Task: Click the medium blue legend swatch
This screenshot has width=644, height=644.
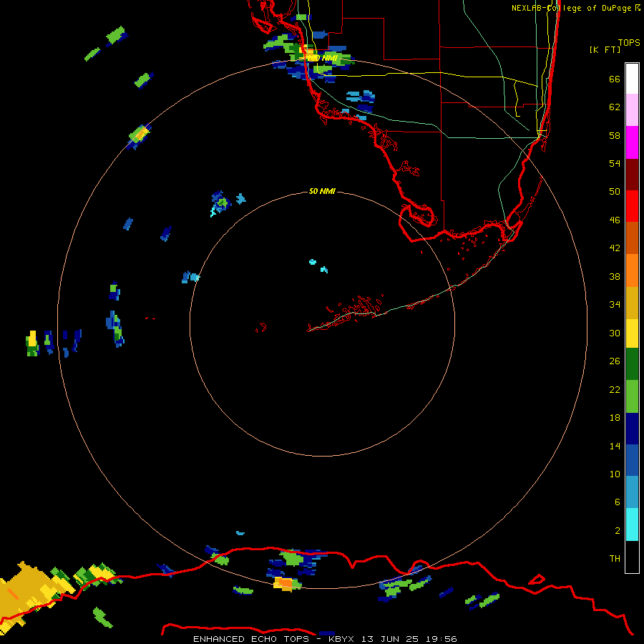Action: click(x=632, y=460)
